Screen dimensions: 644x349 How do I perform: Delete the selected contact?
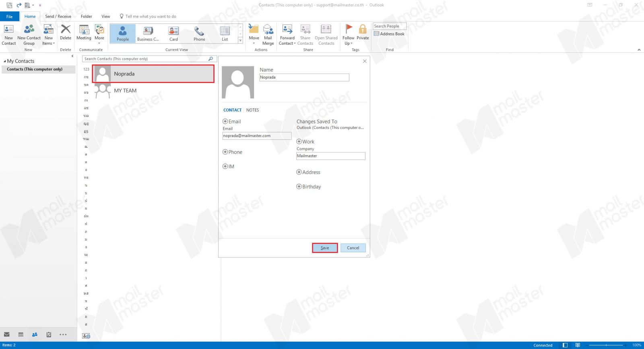coord(66,32)
